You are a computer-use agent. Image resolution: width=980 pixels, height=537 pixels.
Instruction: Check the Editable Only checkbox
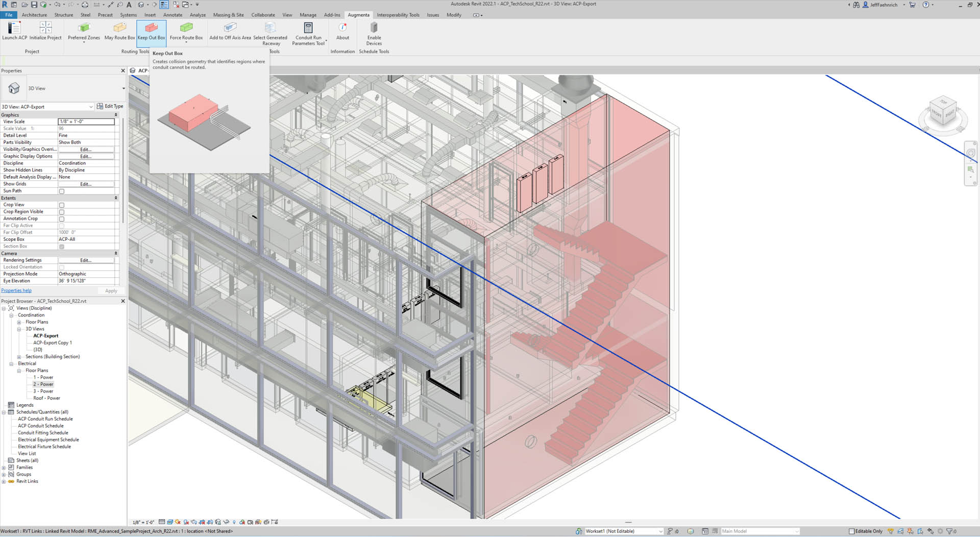(x=851, y=531)
